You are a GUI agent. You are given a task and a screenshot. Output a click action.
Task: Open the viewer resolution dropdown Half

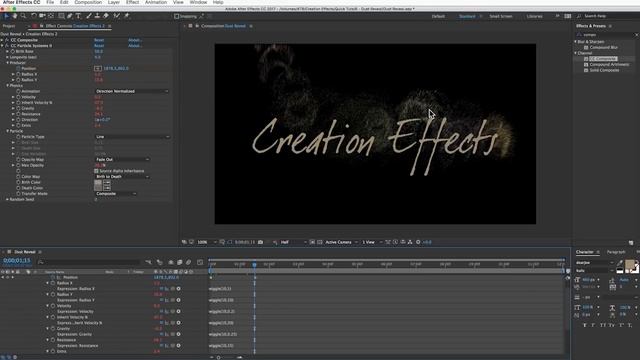(x=293, y=242)
